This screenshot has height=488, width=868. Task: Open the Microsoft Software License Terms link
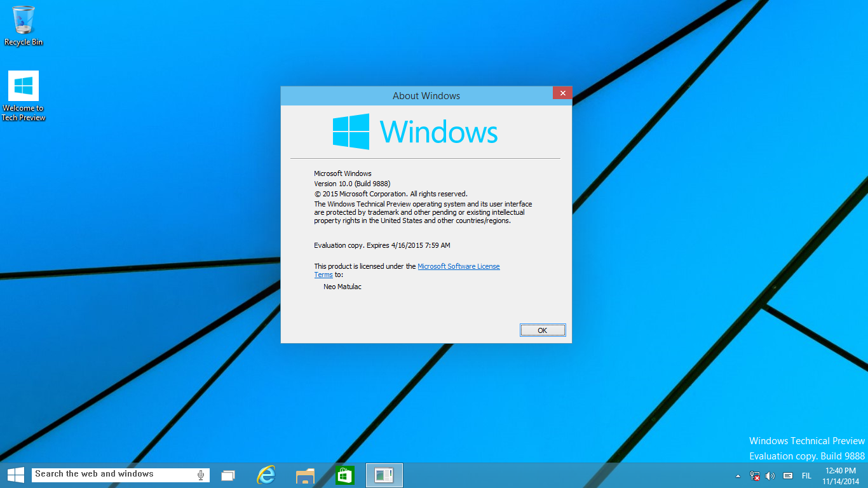(459, 266)
